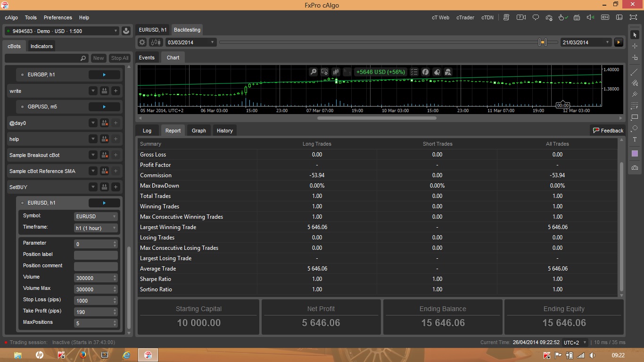
Task: Take a chart snapshot with the camera icon
Action: (x=635, y=168)
